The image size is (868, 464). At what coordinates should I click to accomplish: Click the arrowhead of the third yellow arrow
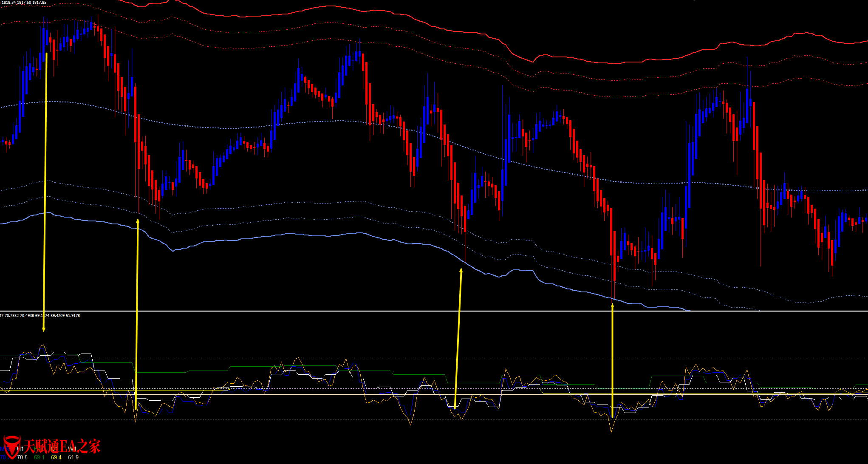point(461,270)
